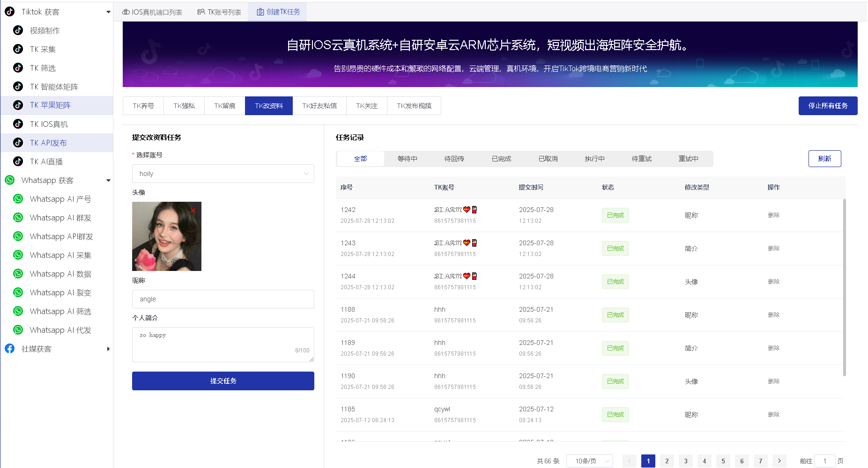Open TK账号列表 in the top bar
The width and height of the screenshot is (868, 468).
(x=219, y=11)
